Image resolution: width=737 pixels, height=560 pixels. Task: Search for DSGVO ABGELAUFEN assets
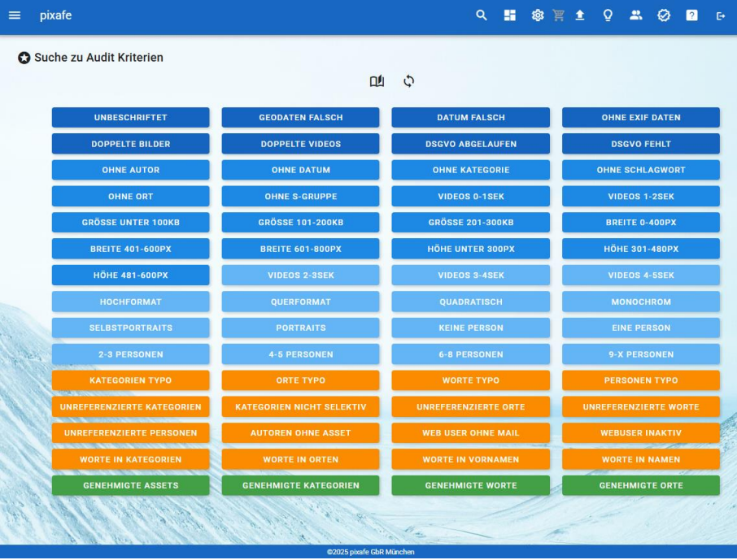(470, 144)
